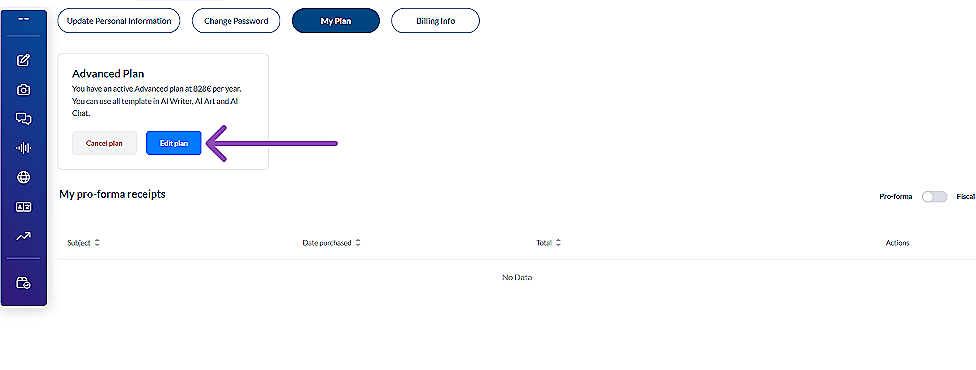Viewport: 976px width, 370px height.
Task: Collapse sidebar using the top dash icon
Action: click(24, 19)
